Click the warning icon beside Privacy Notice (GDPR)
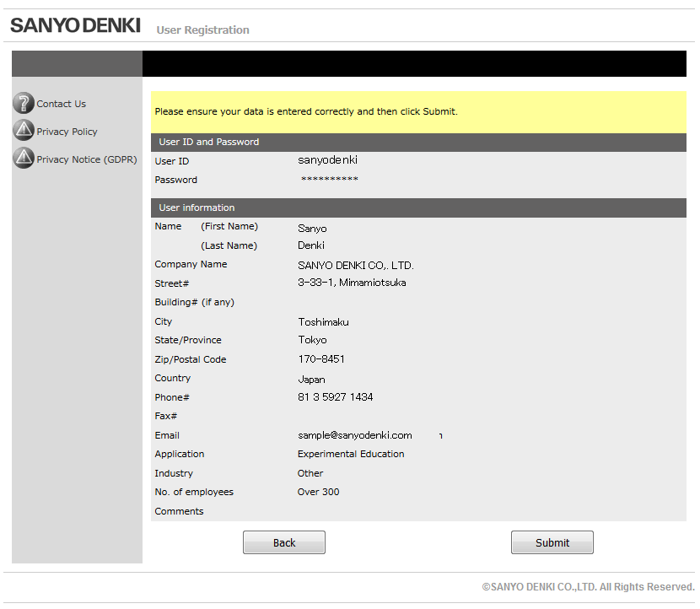700x609 pixels. tap(24, 158)
